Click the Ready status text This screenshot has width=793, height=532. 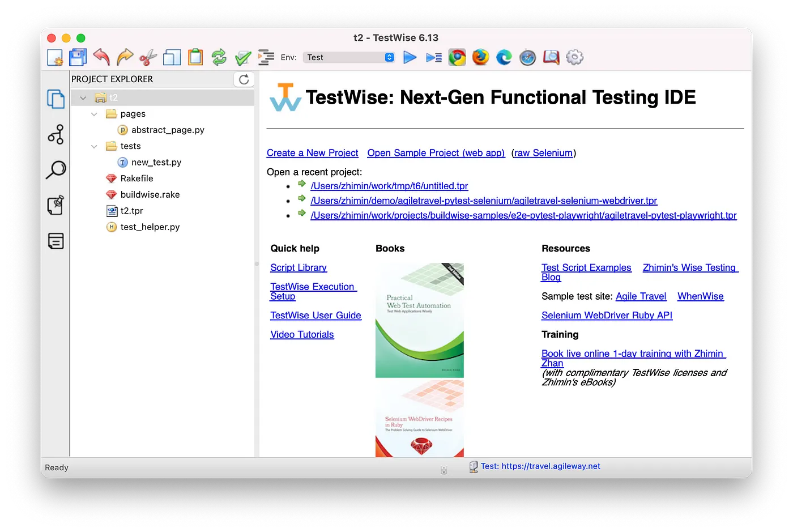tap(57, 467)
